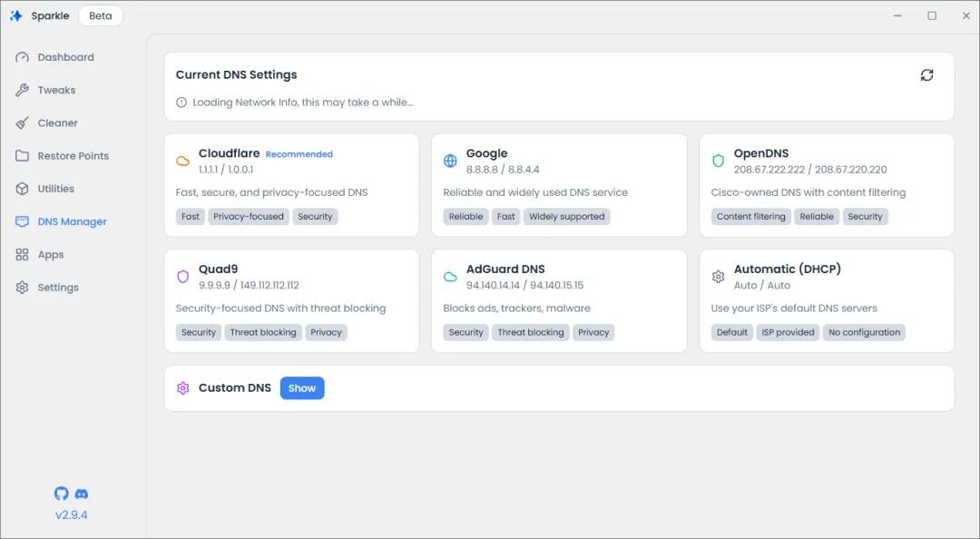The height and width of the screenshot is (539, 980).
Task: Open Settings from the sidebar
Action: click(x=58, y=288)
